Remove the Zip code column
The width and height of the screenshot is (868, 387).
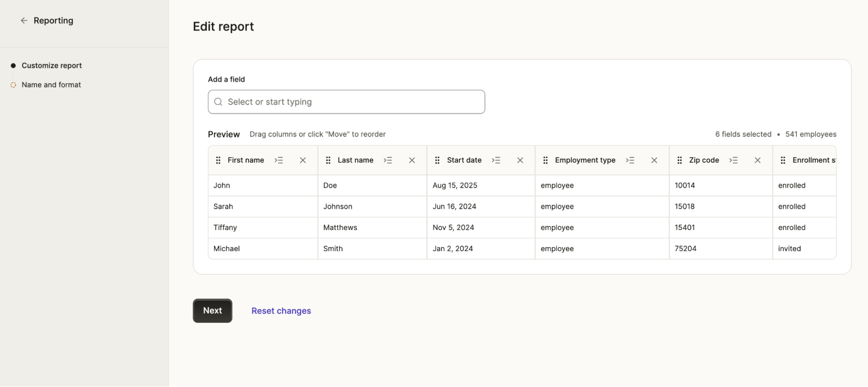tap(758, 161)
